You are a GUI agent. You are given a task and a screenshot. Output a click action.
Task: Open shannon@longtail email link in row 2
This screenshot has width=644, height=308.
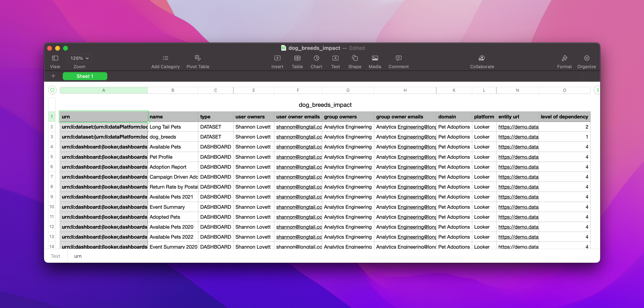299,127
